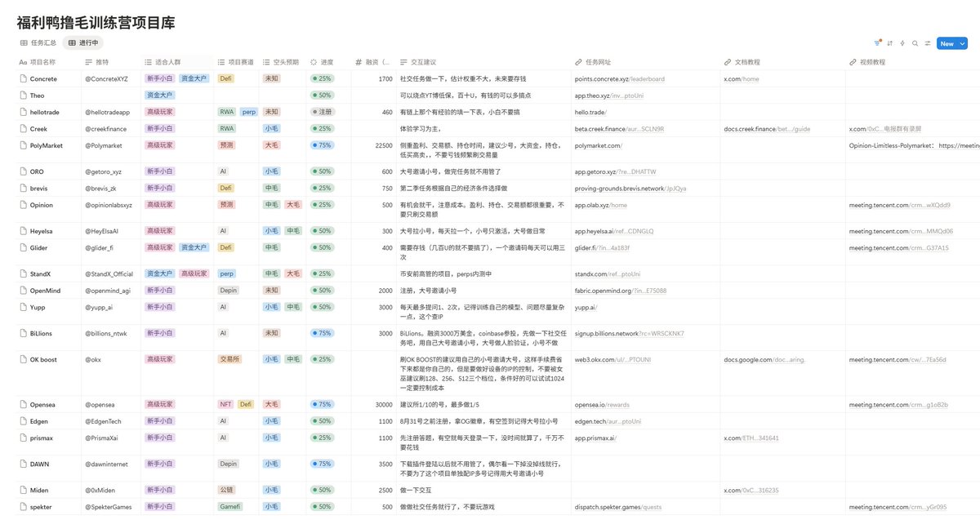The width and height of the screenshot is (980, 520).
Task: Click the 公链 tag in Miden row
Action: (226, 490)
